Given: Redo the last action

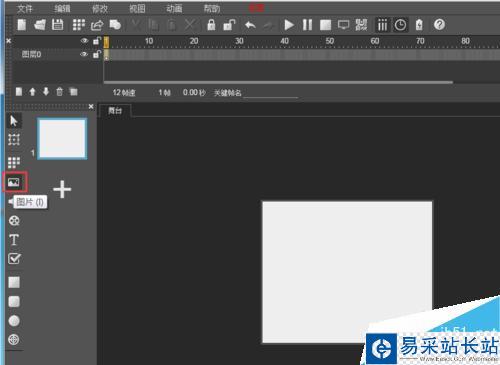Looking at the screenshot, I should click(268, 25).
